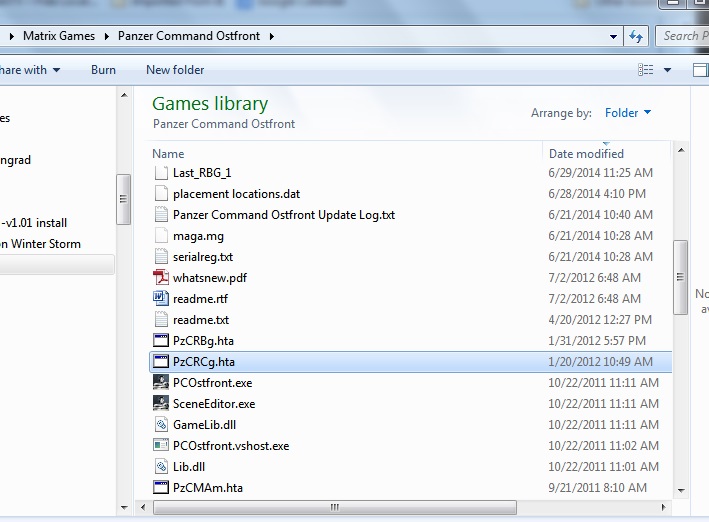Click the SceneEditor.exe icon
This screenshot has width=709, height=522.
[x=161, y=403]
